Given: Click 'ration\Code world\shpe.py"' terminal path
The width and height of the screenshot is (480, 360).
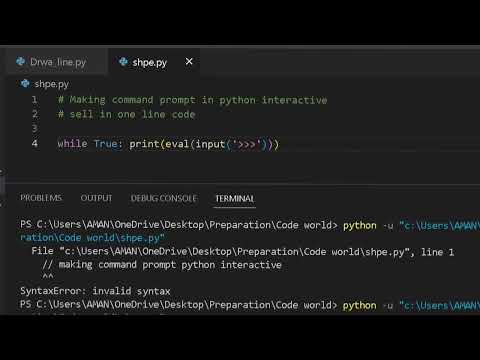Looking at the screenshot, I should tap(92, 238).
